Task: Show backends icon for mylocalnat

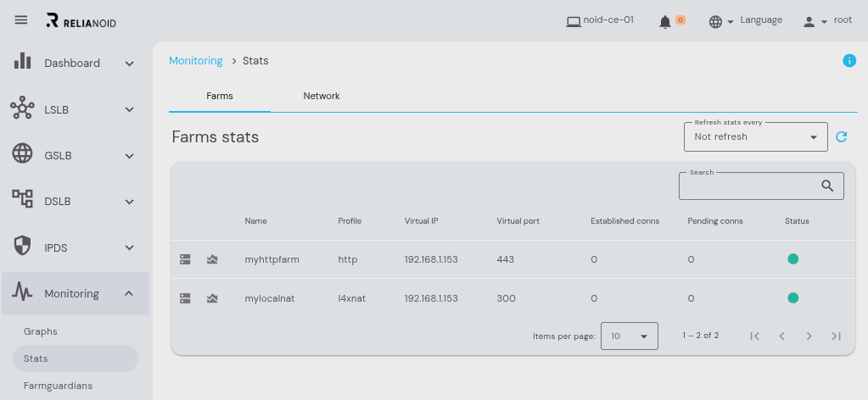Action: tap(186, 298)
